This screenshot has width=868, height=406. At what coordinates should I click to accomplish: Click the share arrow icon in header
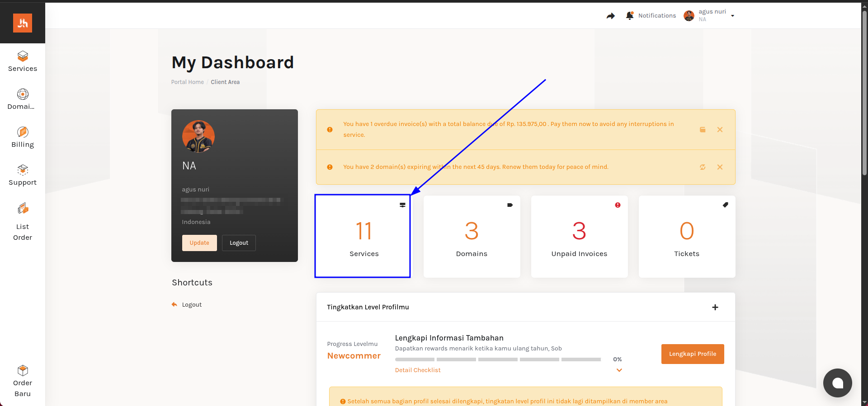click(610, 16)
